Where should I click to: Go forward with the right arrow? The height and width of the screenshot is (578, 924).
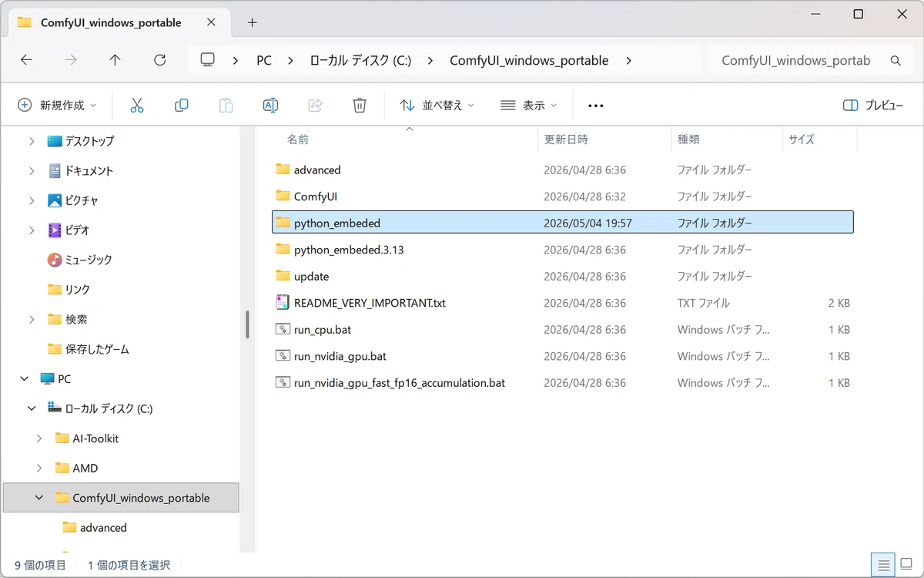pos(71,60)
